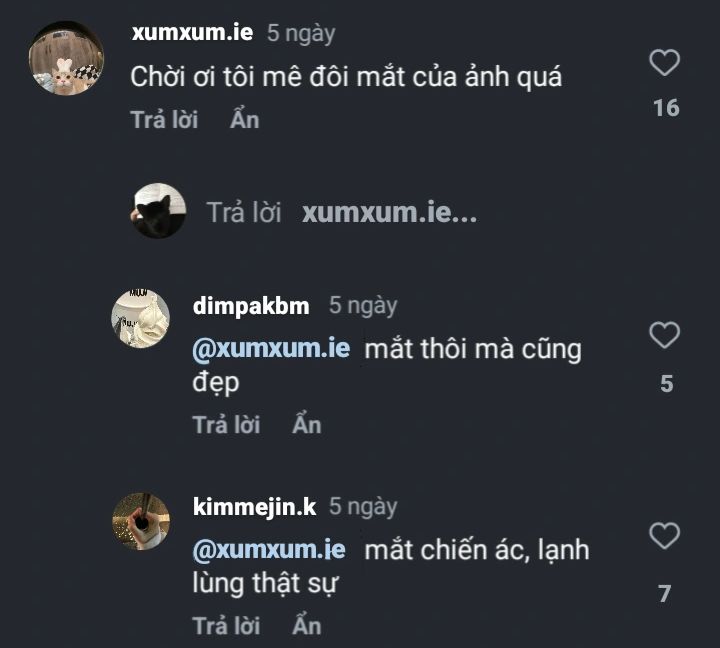Click "Trả lời" under xumxum.ie's comment
The height and width of the screenshot is (648, 720).
tap(164, 120)
